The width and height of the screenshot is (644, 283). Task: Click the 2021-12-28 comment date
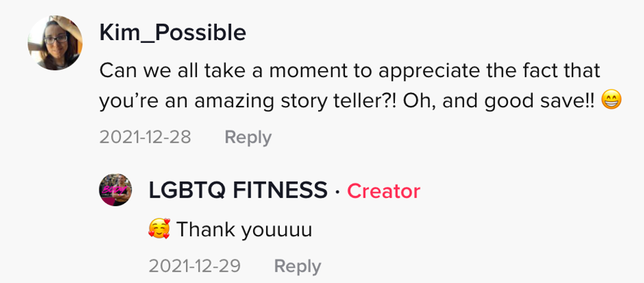pos(145,137)
